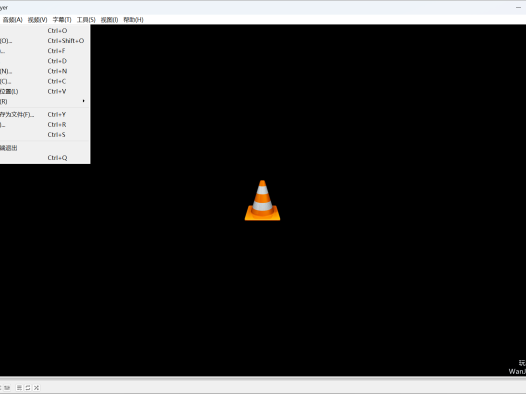Screen dimensions: 526x394
Task: Choose save playlist 存为文件(F) Ctrl+Y
Action: pos(45,114)
